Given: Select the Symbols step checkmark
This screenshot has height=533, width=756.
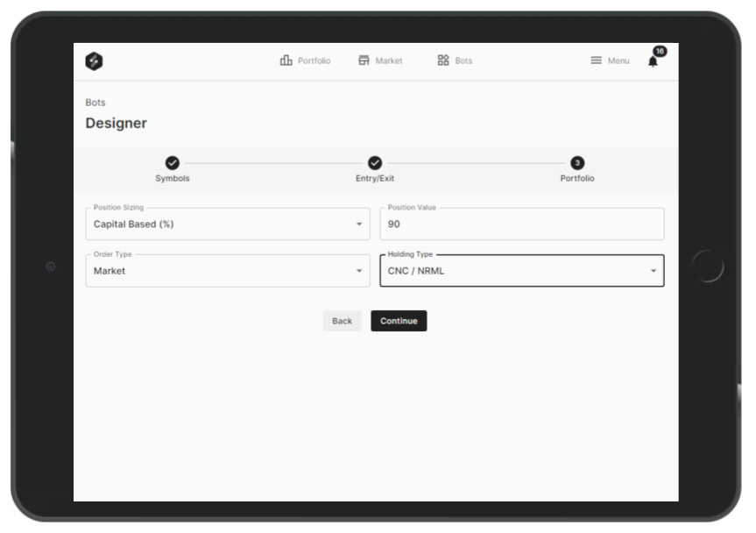Looking at the screenshot, I should [173, 163].
